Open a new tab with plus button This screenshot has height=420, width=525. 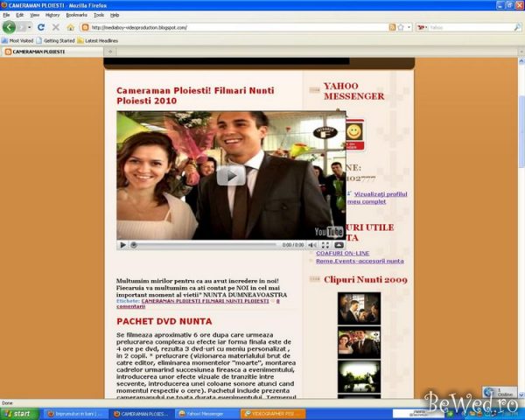pos(110,52)
